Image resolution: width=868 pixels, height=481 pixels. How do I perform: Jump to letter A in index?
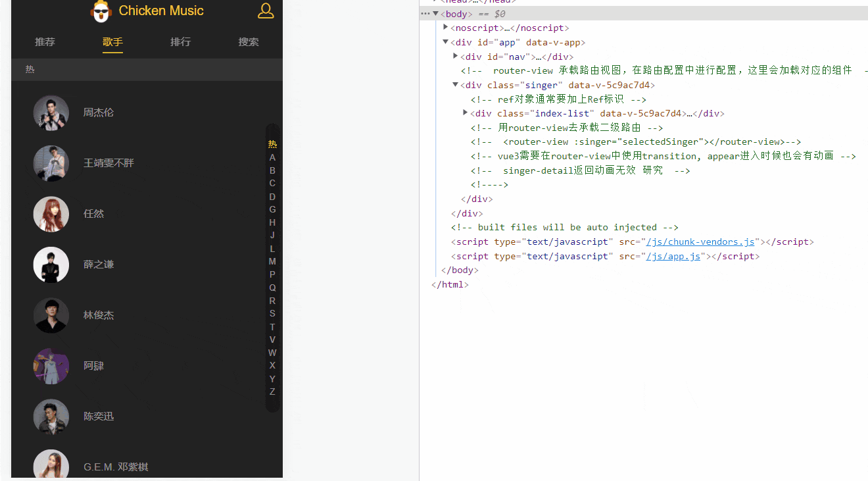[x=272, y=157]
